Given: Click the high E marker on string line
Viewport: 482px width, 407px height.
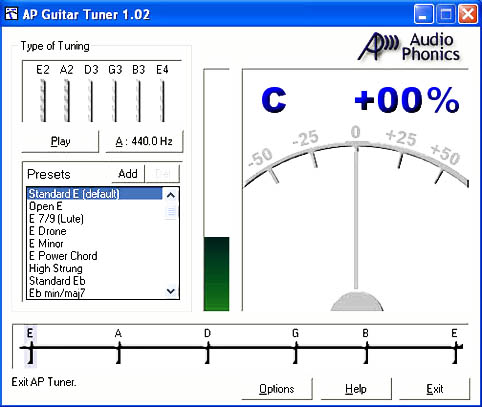Looking at the screenshot, I should [x=455, y=346].
